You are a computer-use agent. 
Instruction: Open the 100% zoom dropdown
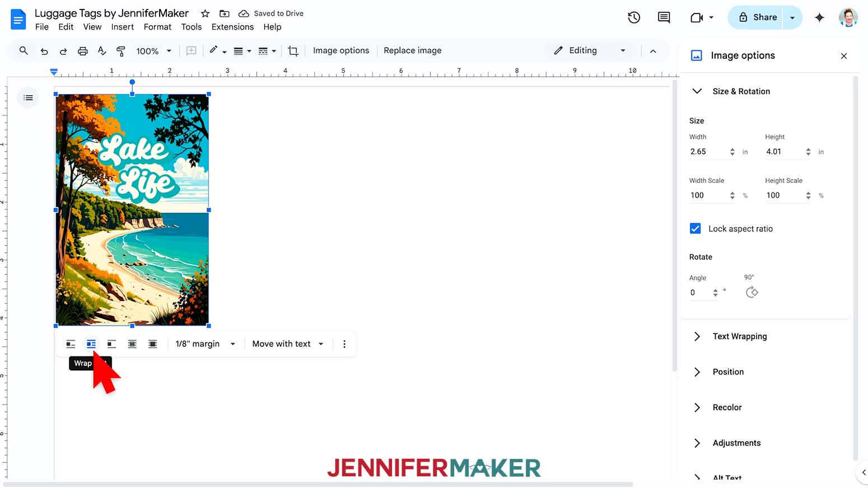(x=153, y=51)
